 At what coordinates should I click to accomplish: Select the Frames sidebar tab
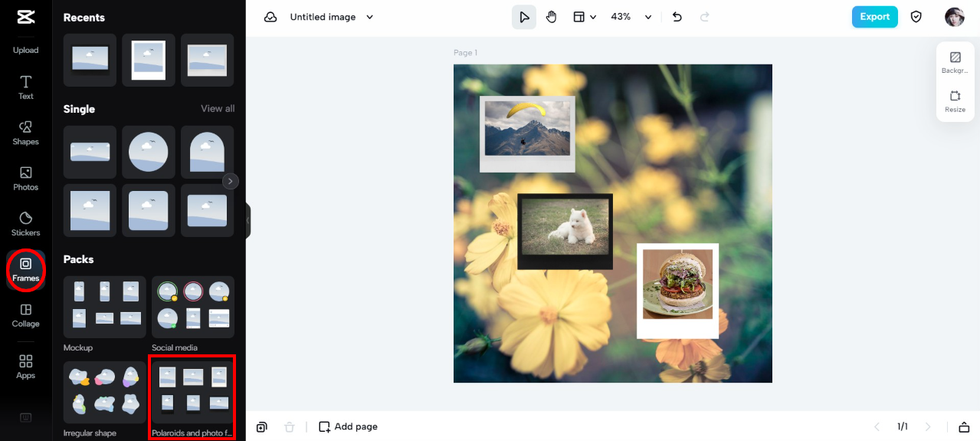pyautogui.click(x=25, y=269)
